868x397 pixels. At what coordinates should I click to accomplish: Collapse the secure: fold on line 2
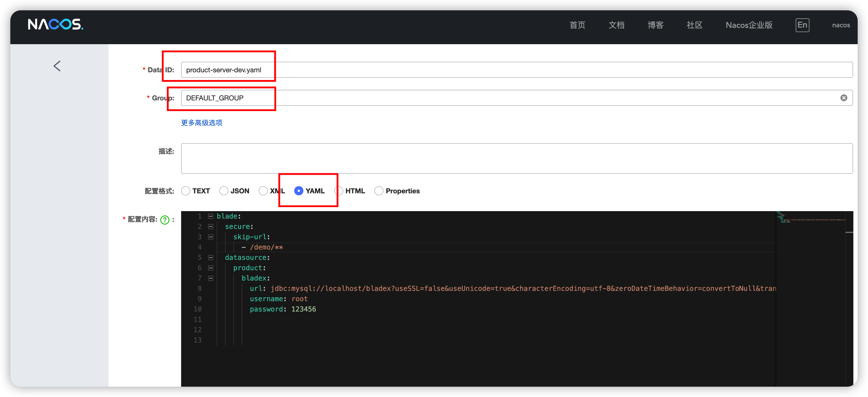(211, 227)
